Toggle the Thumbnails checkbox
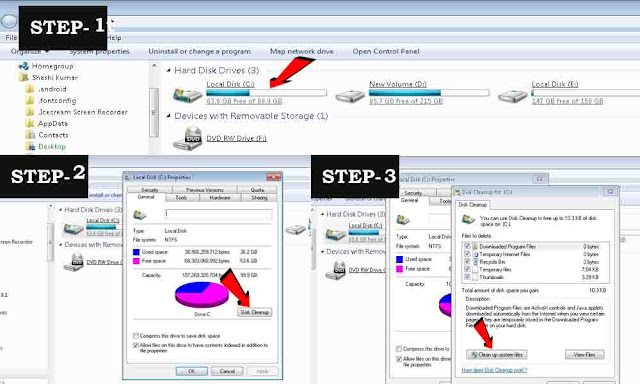The width and height of the screenshot is (640, 384). (x=467, y=277)
